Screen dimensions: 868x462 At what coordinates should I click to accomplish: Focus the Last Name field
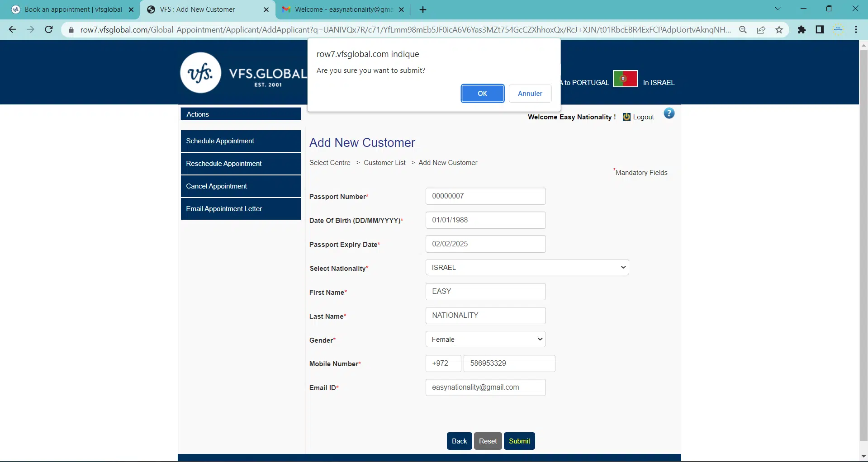(x=485, y=316)
